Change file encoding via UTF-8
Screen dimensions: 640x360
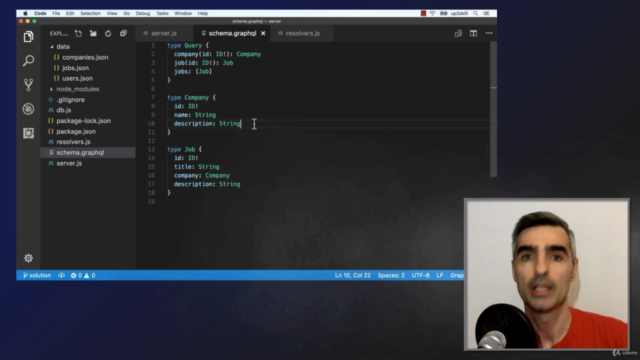point(420,276)
